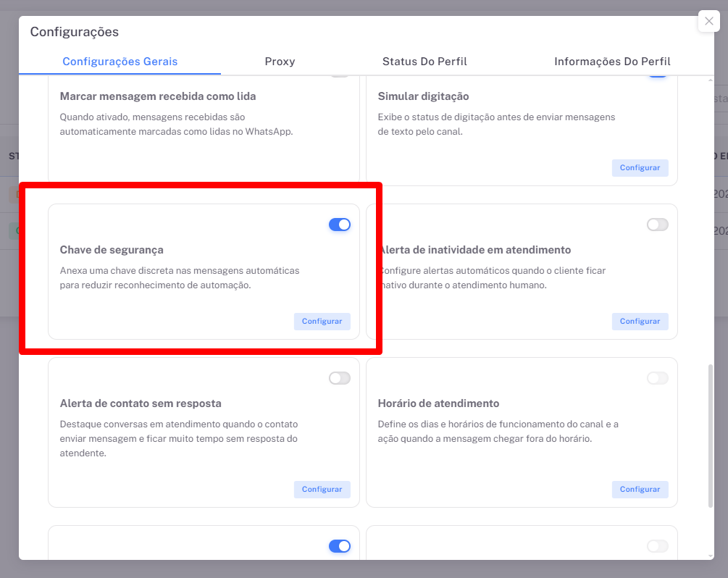The image size is (728, 578).
Task: Click description 'Exibe o status de digitação'
Action: (496, 124)
